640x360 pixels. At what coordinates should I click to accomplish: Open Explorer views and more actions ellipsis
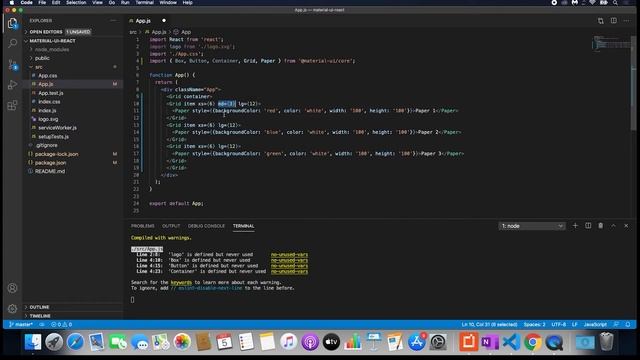(113, 20)
